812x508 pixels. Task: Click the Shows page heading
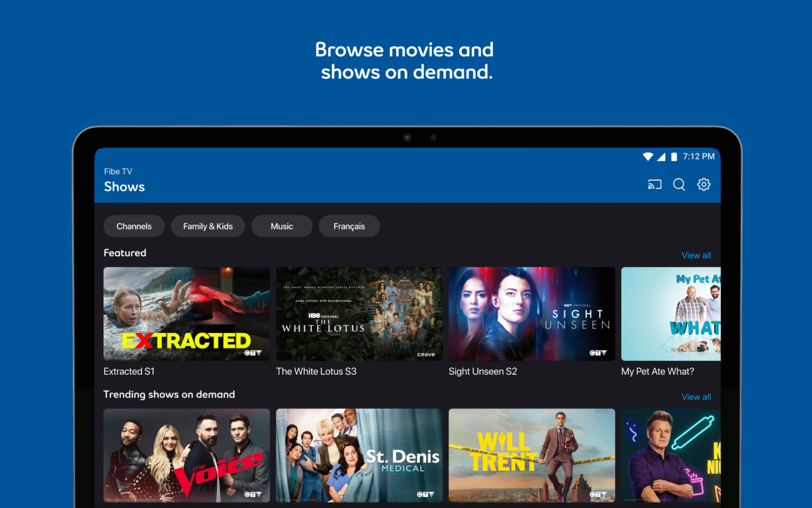pos(124,187)
